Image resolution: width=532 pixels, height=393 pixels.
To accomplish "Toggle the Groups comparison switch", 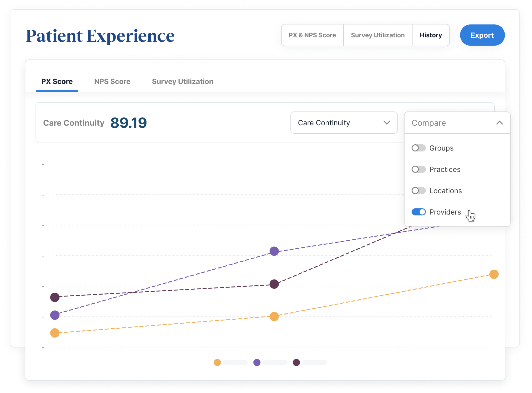I will coord(418,148).
